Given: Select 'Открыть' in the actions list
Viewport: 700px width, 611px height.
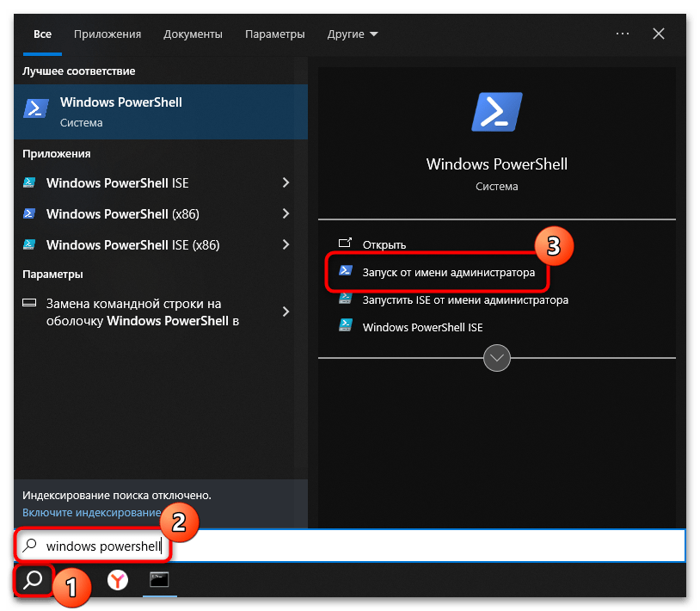Looking at the screenshot, I should coord(384,244).
